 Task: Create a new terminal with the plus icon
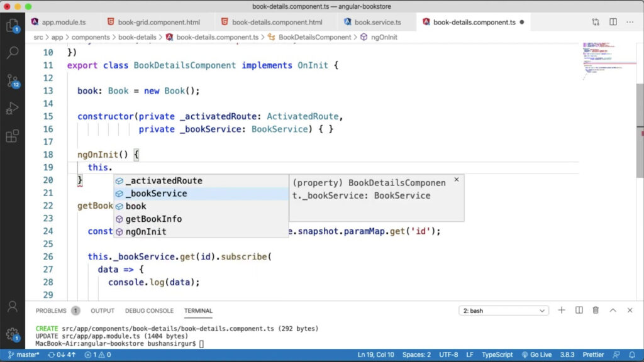click(x=562, y=310)
